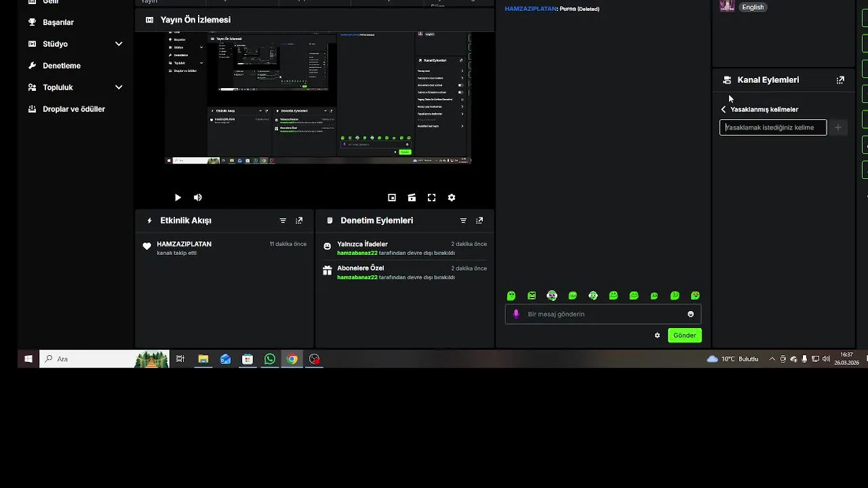Toggle mini player mode in preview
Screen dimensions: 868x488
coord(392,197)
